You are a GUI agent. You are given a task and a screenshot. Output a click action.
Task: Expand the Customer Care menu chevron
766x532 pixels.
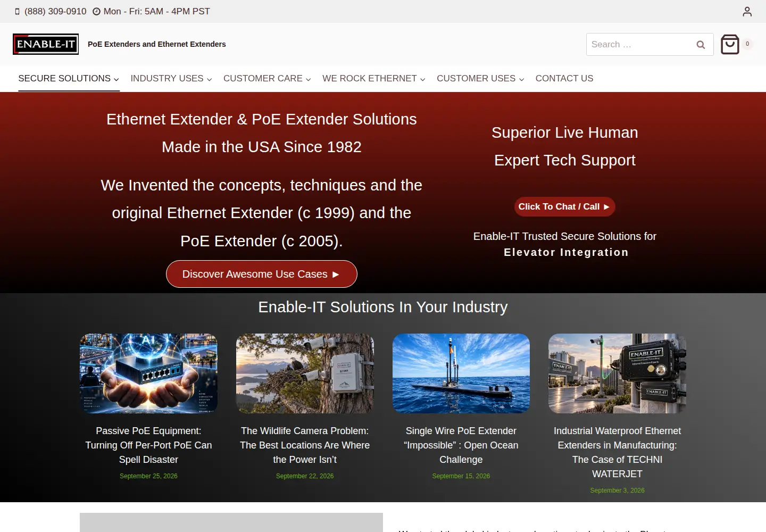coord(309,79)
